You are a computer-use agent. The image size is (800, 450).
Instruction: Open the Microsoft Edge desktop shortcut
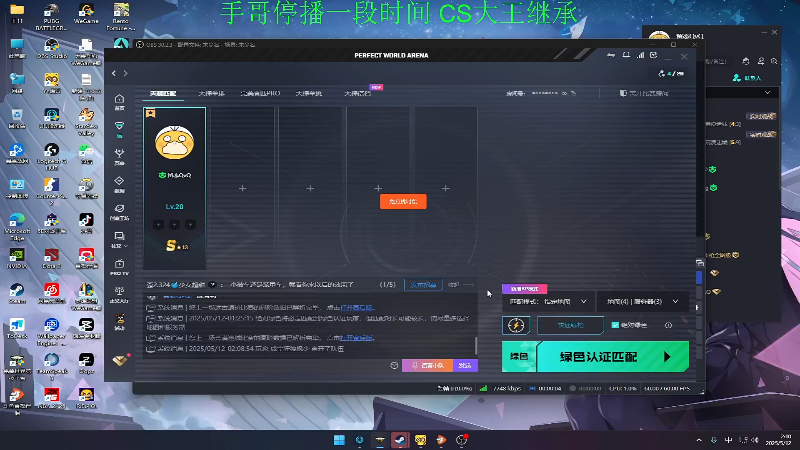(x=17, y=227)
